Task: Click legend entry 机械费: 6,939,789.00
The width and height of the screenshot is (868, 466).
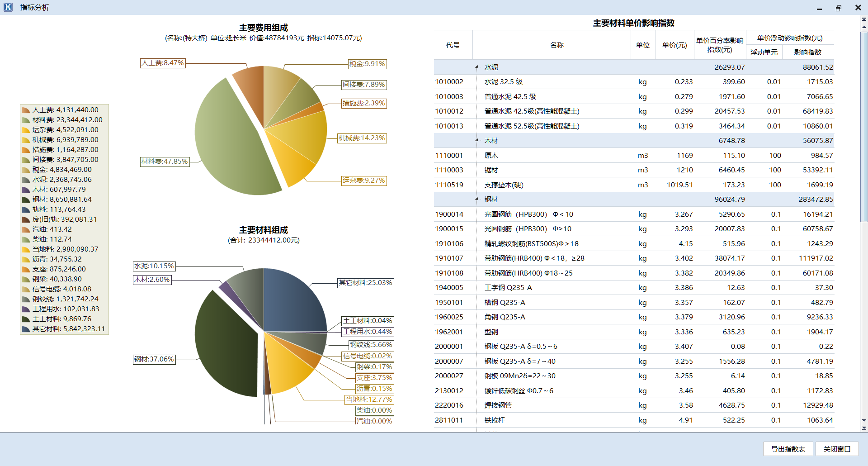Action: [x=60, y=140]
